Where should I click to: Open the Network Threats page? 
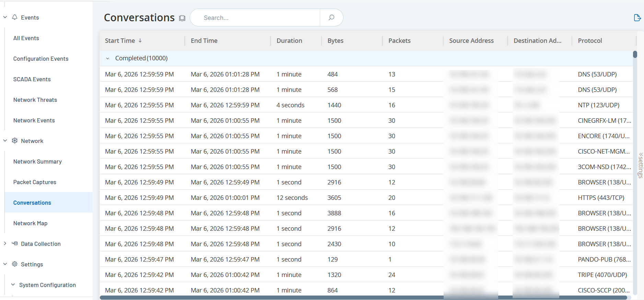35,100
